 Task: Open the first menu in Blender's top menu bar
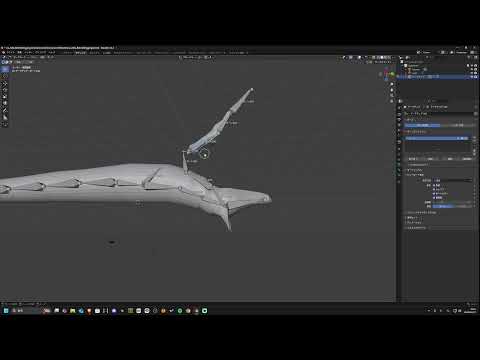tap(10, 52)
